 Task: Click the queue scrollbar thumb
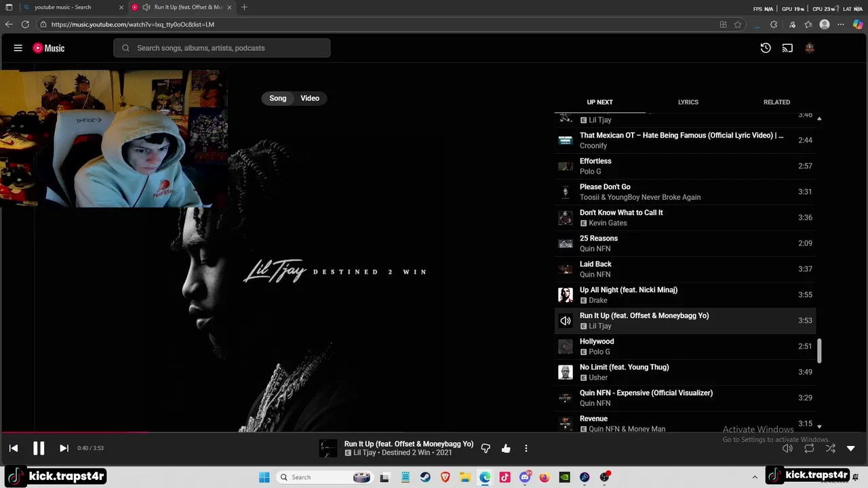tap(819, 351)
